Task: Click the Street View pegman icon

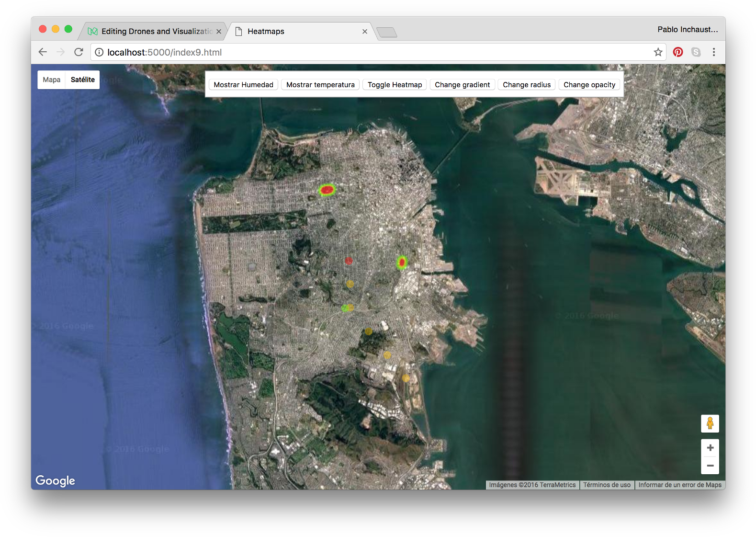Action: coord(710,423)
